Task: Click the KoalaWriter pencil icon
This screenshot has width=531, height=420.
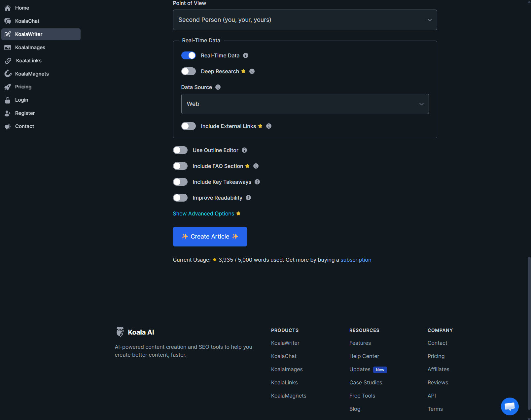Action: 8,34
